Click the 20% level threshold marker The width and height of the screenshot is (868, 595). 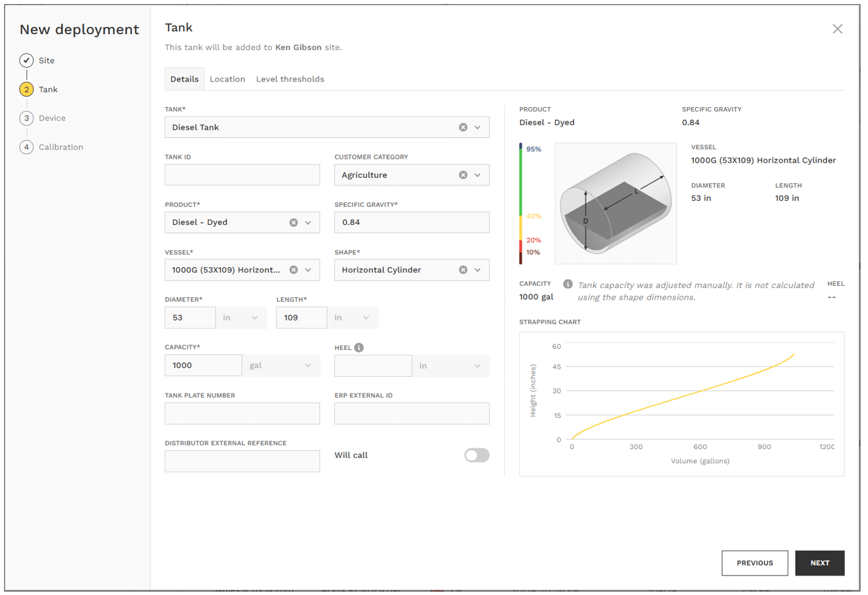(534, 240)
